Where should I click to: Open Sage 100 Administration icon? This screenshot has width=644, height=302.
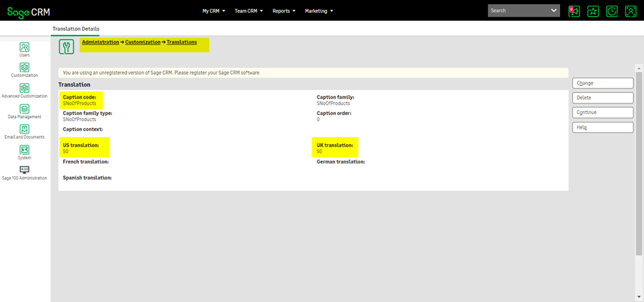[24, 170]
